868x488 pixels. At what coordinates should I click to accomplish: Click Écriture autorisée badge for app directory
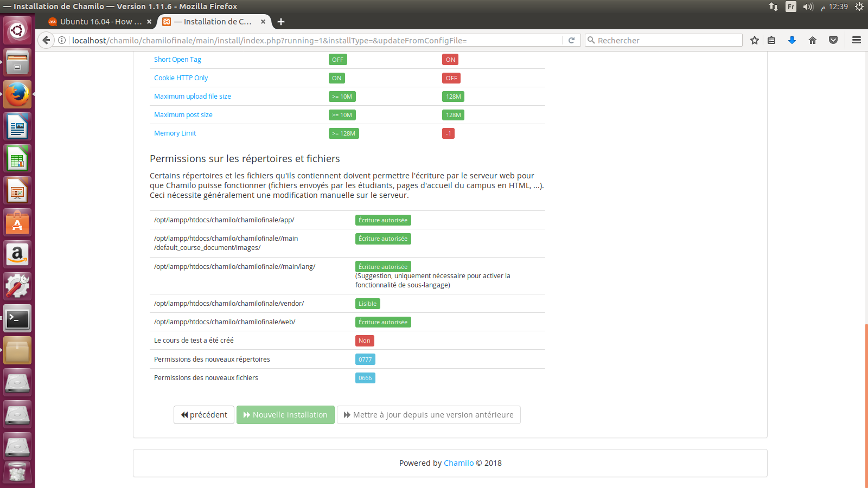pos(383,220)
